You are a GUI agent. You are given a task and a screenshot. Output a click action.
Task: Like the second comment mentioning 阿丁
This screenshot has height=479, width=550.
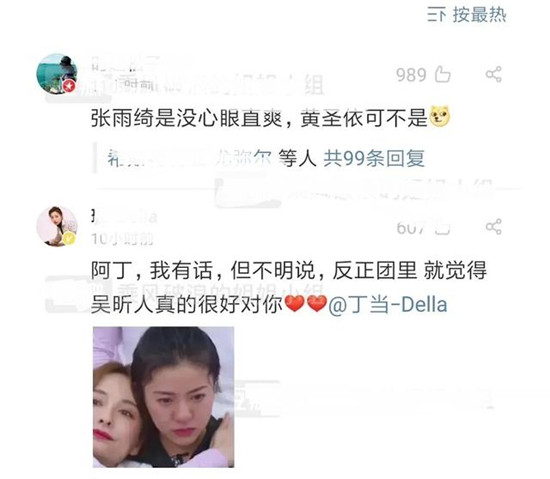[443, 228]
